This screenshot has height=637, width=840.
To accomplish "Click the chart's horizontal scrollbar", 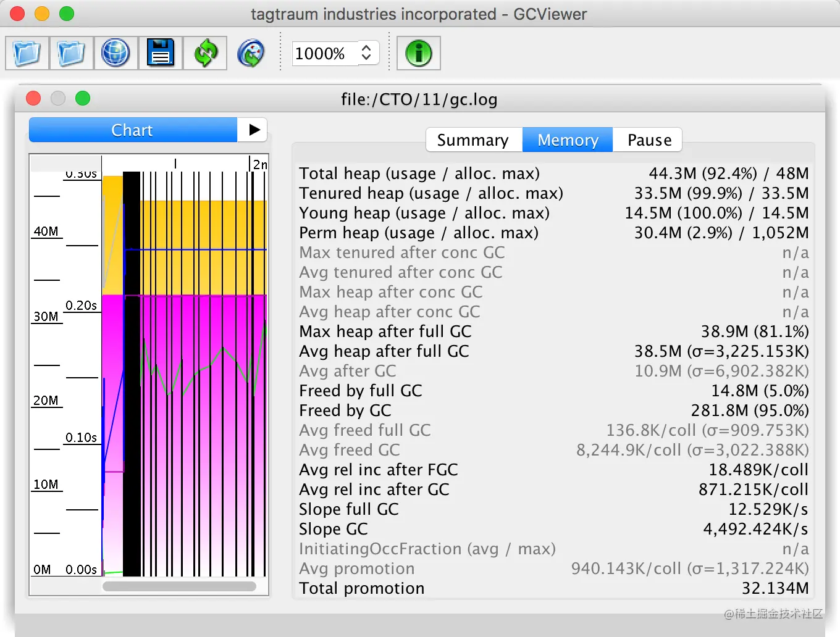I will (x=179, y=586).
